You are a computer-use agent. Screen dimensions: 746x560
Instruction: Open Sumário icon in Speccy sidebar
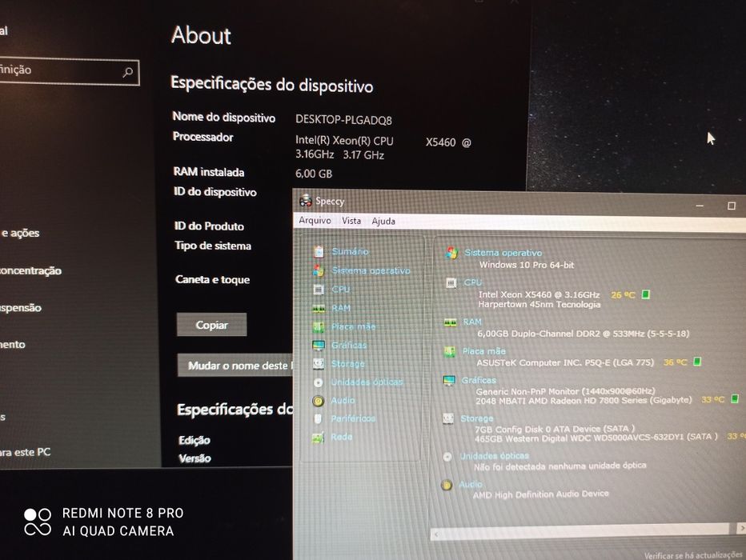point(319,251)
